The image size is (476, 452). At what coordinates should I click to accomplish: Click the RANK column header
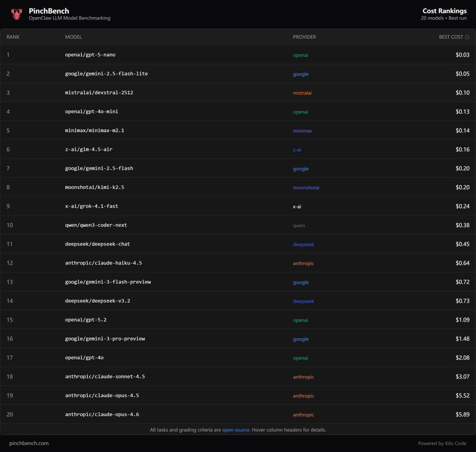13,37
